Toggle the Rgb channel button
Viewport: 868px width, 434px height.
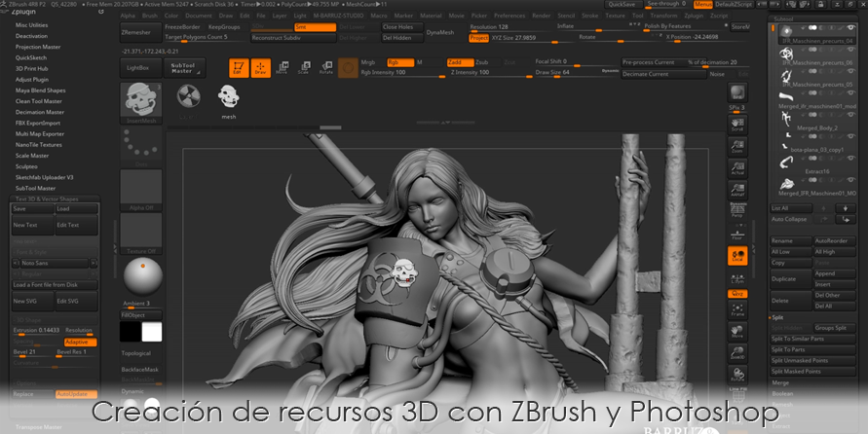point(400,62)
